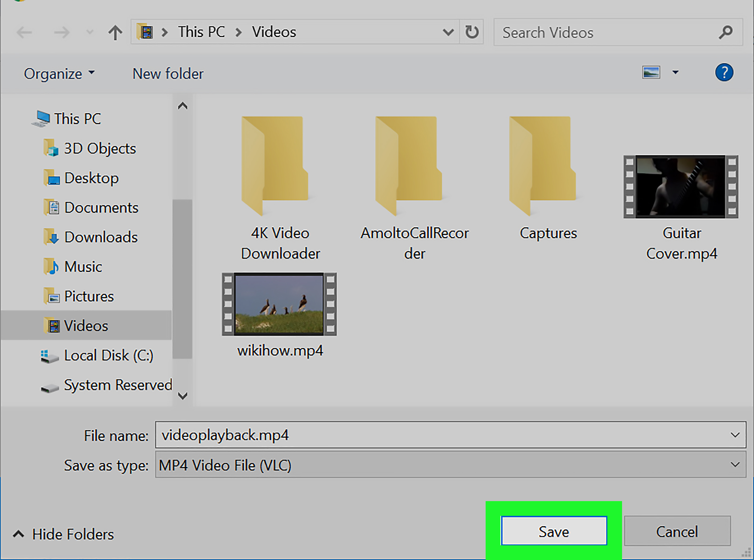Open the File name dropdown arrow
Image resolution: width=754 pixels, height=560 pixels.
pos(734,435)
